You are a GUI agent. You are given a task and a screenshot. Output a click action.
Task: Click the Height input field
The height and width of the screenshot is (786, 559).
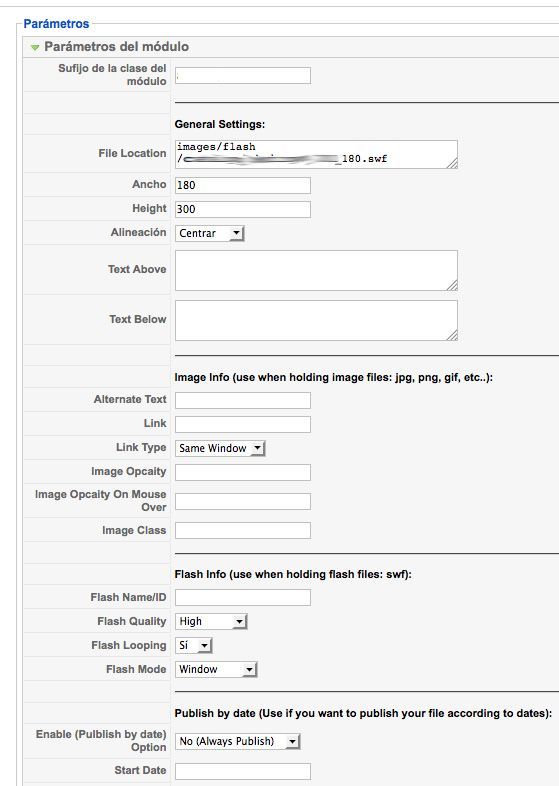[x=243, y=209]
